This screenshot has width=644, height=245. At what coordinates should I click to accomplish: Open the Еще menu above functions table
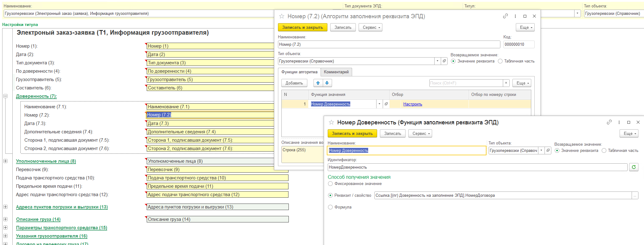point(522,83)
